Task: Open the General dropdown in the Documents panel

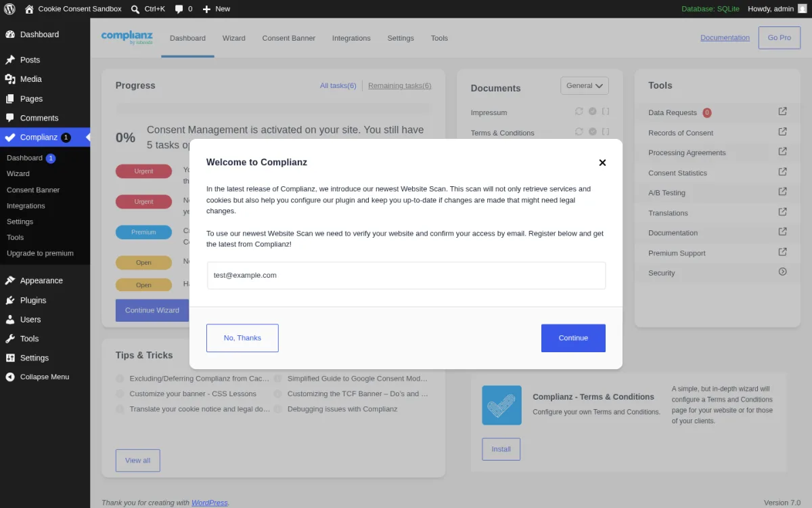Action: tap(585, 86)
